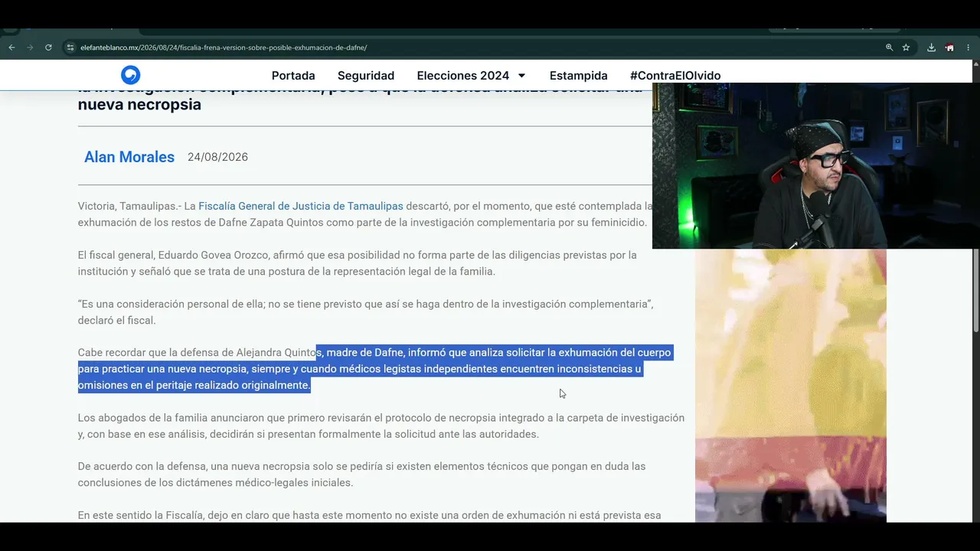
Task: Open the Estampida section
Action: 579,76
